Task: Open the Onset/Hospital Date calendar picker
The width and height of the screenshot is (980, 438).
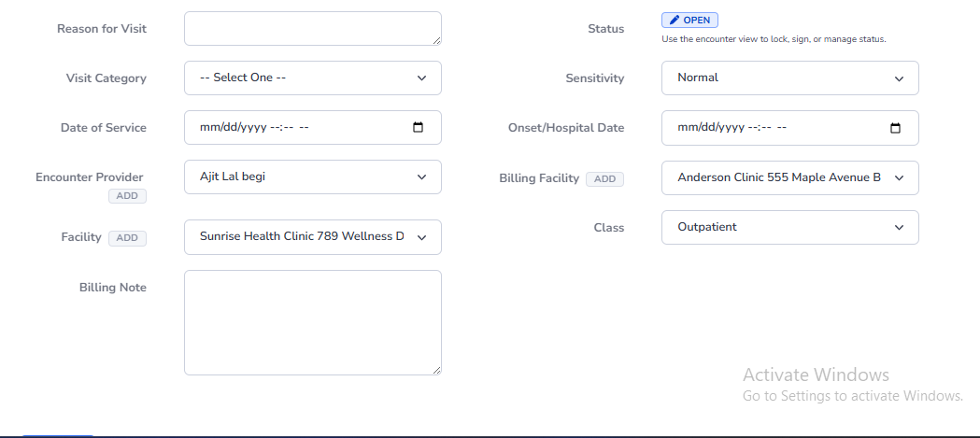Action: coord(895,128)
